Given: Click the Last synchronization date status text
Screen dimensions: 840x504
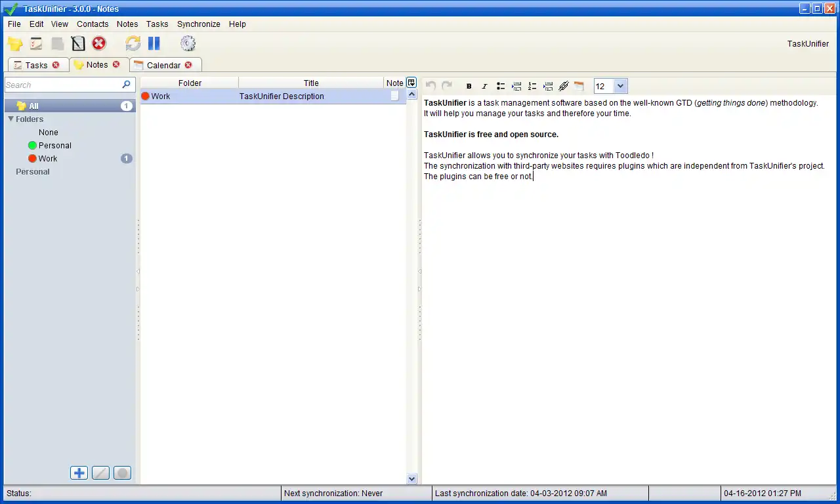Looking at the screenshot, I should tap(521, 493).
